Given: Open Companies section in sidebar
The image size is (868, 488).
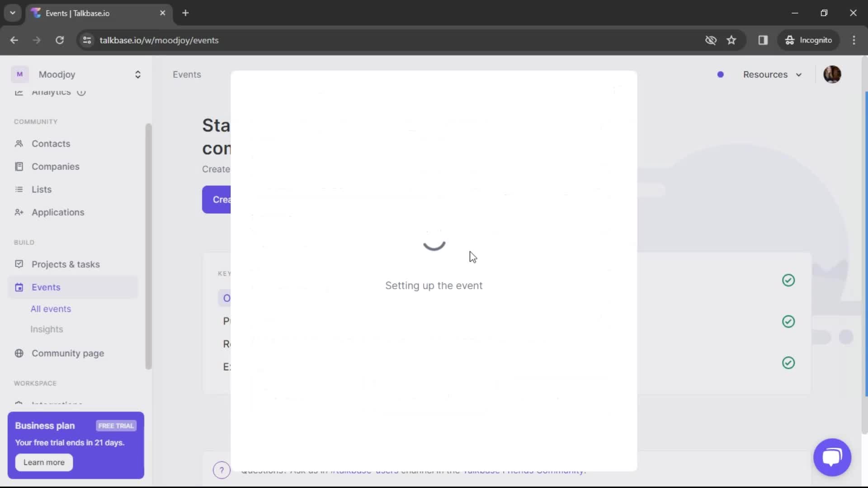Looking at the screenshot, I should click(x=56, y=166).
